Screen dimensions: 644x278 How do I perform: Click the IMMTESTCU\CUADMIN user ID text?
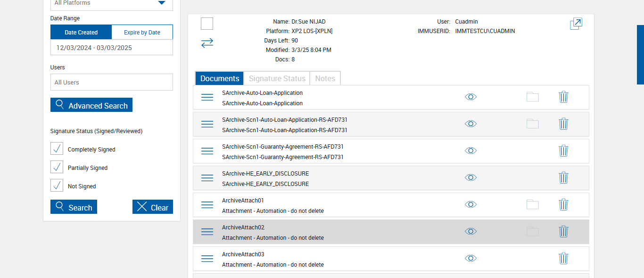click(x=485, y=31)
